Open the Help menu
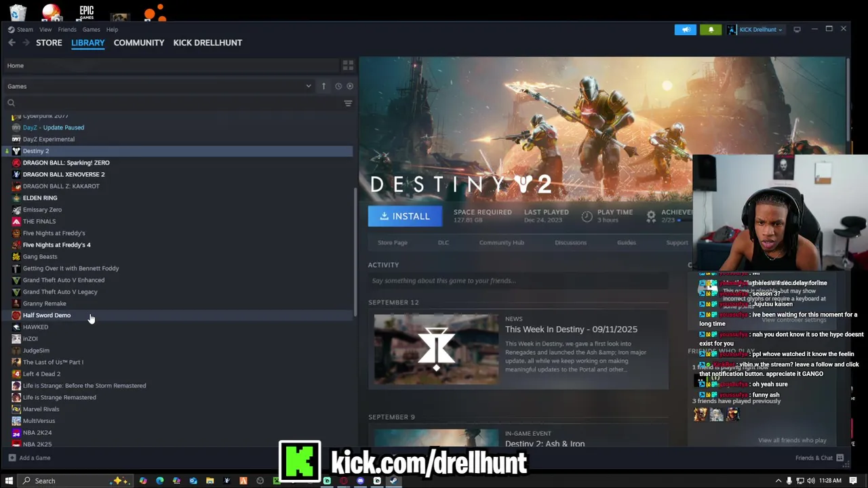The width and height of the screenshot is (868, 488). point(112,29)
